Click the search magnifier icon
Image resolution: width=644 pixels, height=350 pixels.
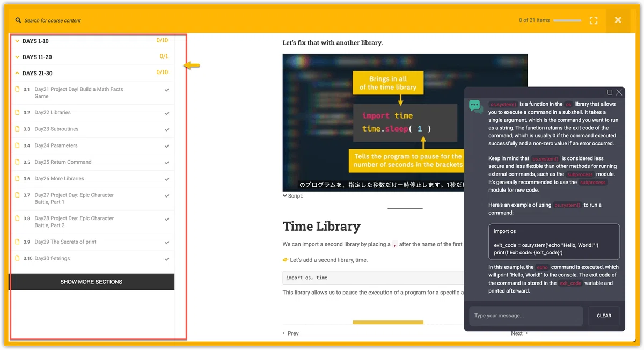click(x=18, y=20)
